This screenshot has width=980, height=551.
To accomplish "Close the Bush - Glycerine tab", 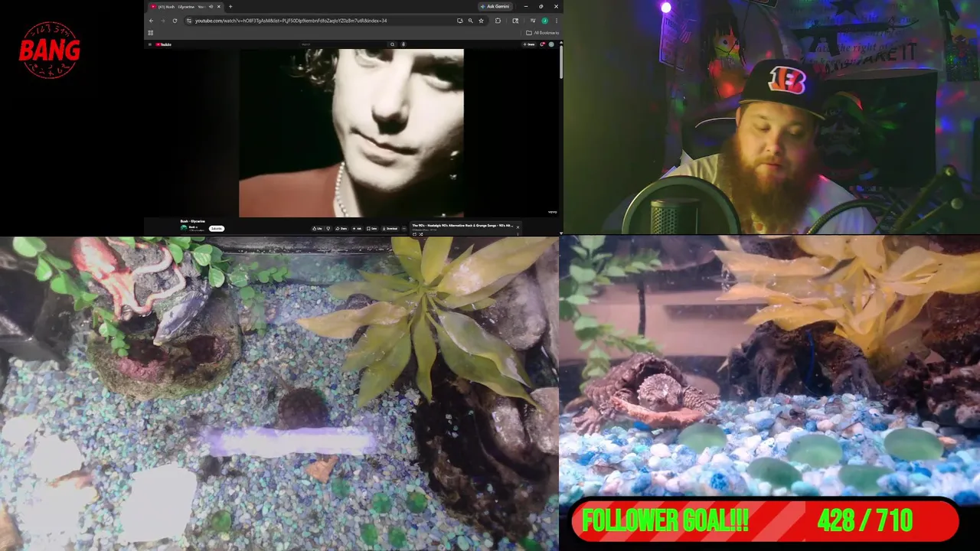I will click(219, 7).
